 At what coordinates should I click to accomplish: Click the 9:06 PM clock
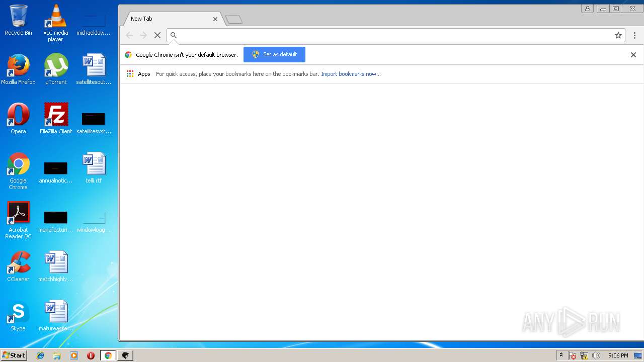click(618, 355)
